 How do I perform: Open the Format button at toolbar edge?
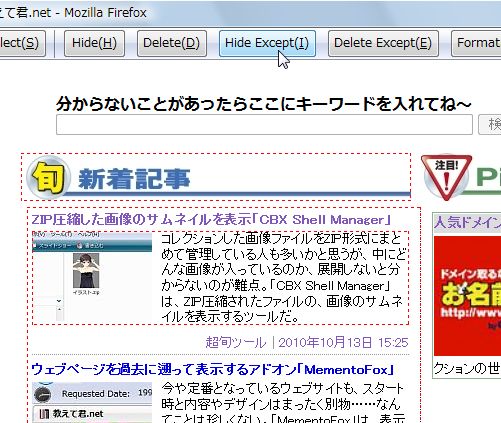[476, 43]
